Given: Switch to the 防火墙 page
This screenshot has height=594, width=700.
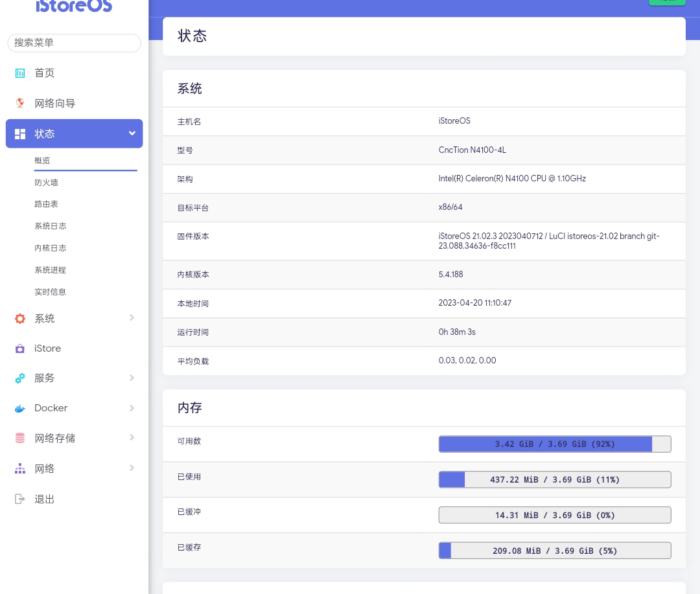Looking at the screenshot, I should [46, 183].
